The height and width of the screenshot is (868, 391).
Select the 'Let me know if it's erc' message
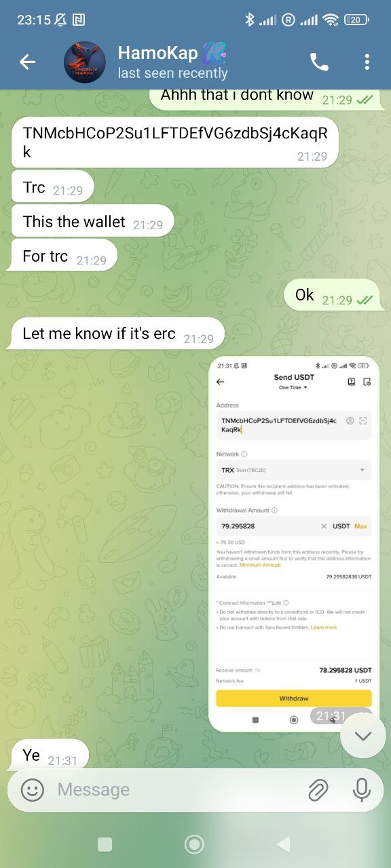pos(118,334)
